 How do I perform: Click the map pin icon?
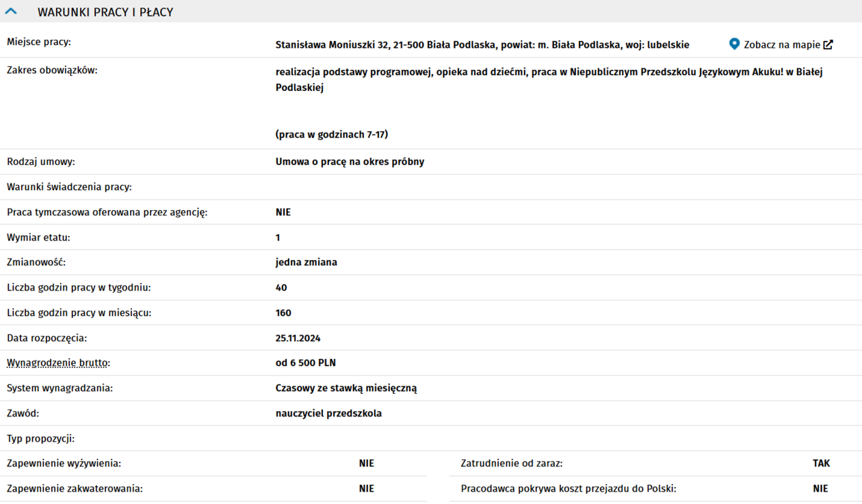[x=734, y=44]
